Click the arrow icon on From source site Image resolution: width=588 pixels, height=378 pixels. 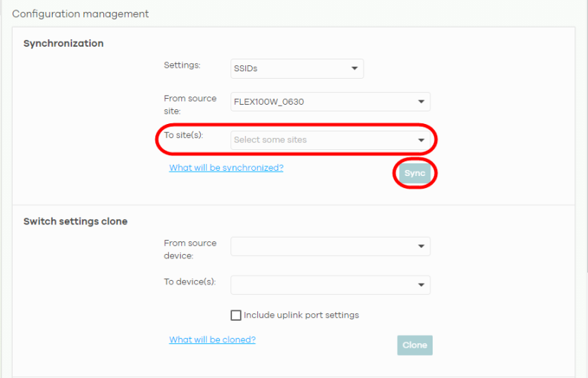(421, 102)
